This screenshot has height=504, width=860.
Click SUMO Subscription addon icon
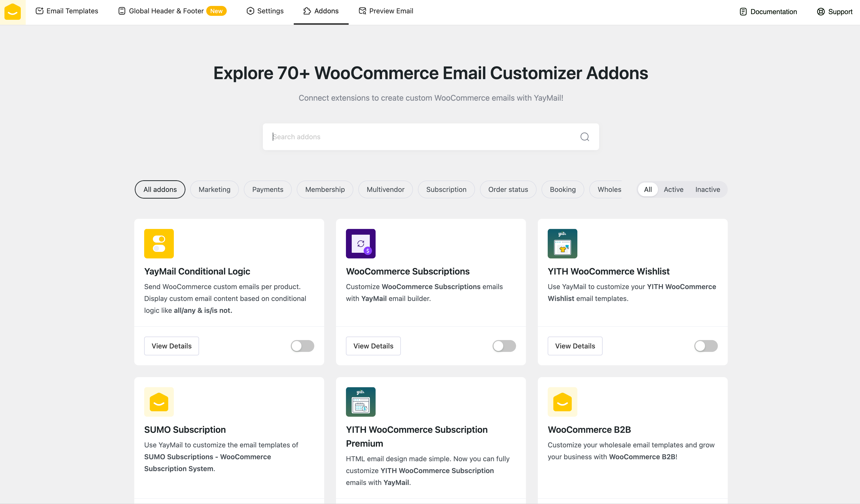pos(159,402)
